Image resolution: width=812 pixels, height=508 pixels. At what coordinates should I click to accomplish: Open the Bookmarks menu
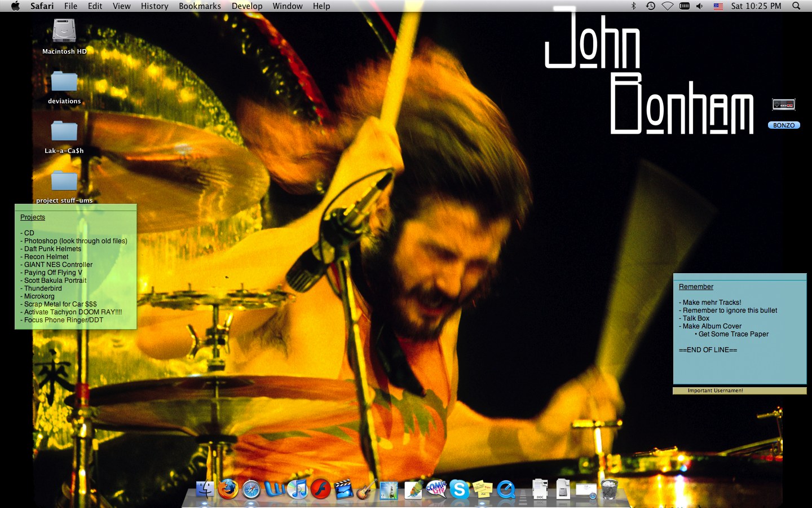pyautogui.click(x=200, y=6)
